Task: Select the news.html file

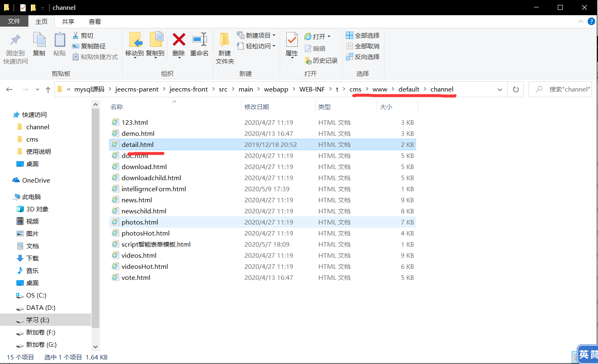Action: [137, 200]
